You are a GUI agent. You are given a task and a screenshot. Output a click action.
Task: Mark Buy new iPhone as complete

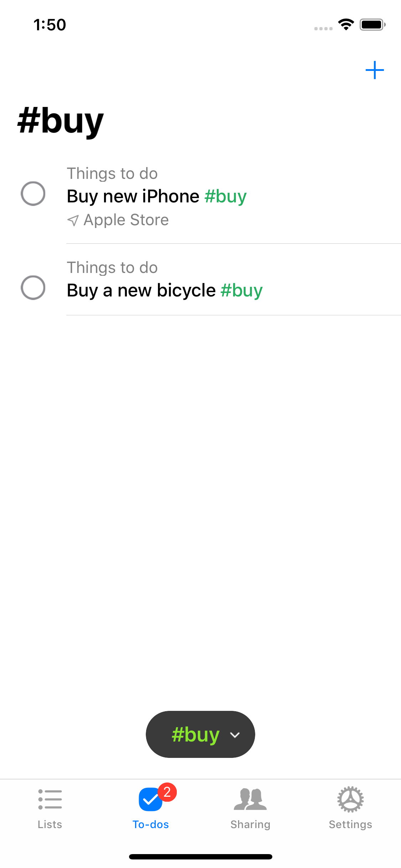[x=33, y=194]
